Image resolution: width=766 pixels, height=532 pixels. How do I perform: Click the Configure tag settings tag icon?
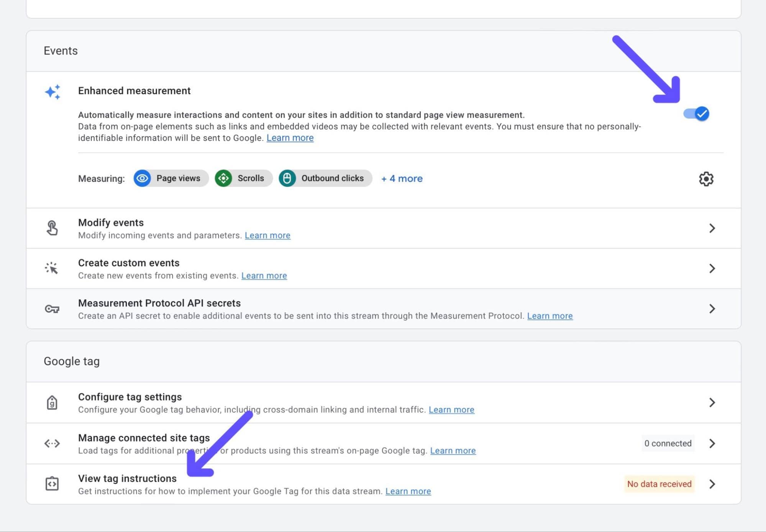point(52,403)
